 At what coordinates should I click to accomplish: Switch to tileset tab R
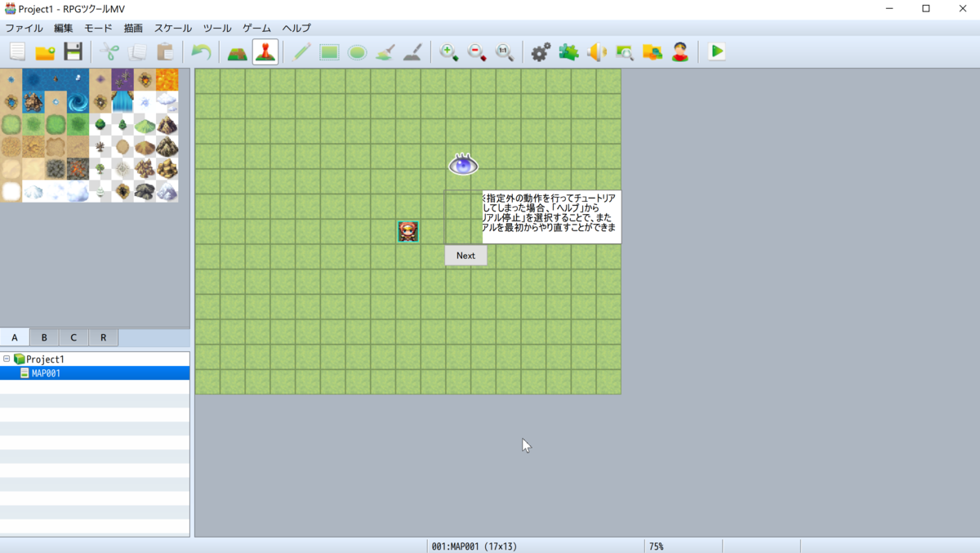103,337
